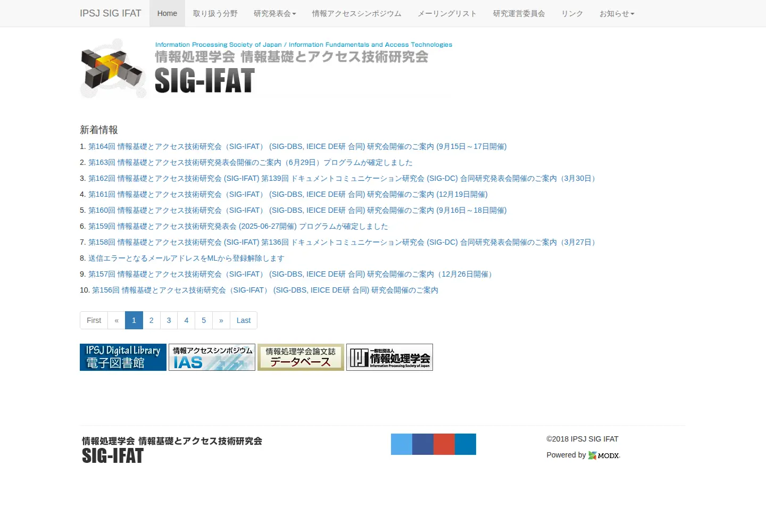Click the footer SIG-IFAT logo

[172, 450]
